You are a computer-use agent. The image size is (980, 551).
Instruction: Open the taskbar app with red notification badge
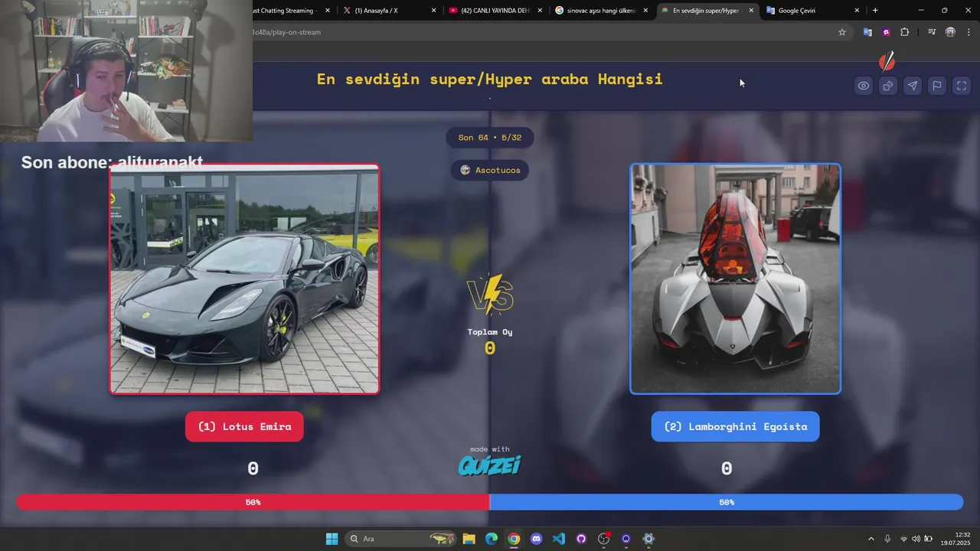point(603,539)
